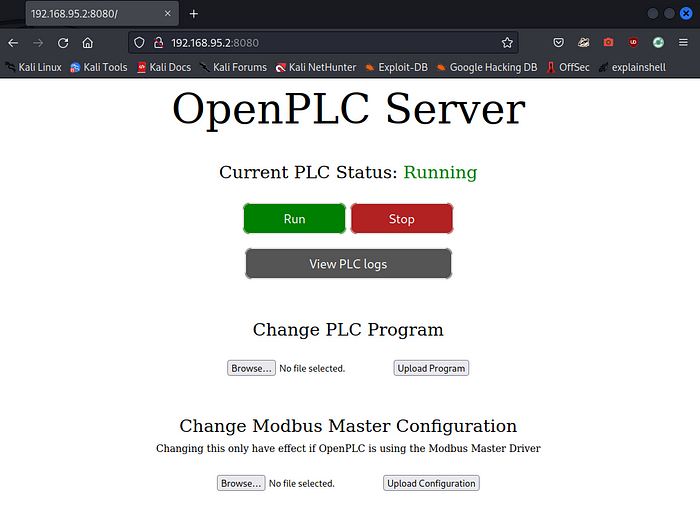Open the Kali Docs bookmark
The image size is (700, 518).
[x=164, y=67]
